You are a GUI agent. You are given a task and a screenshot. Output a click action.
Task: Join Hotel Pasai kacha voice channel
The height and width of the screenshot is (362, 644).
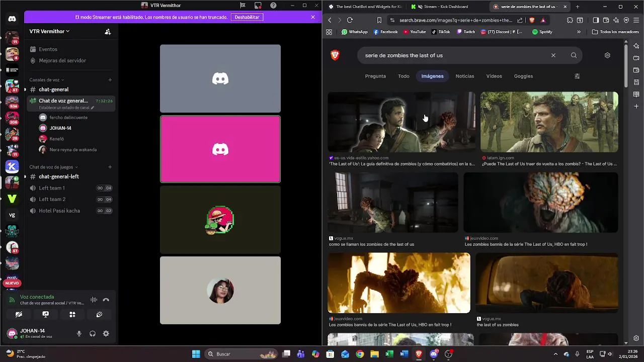click(70, 211)
